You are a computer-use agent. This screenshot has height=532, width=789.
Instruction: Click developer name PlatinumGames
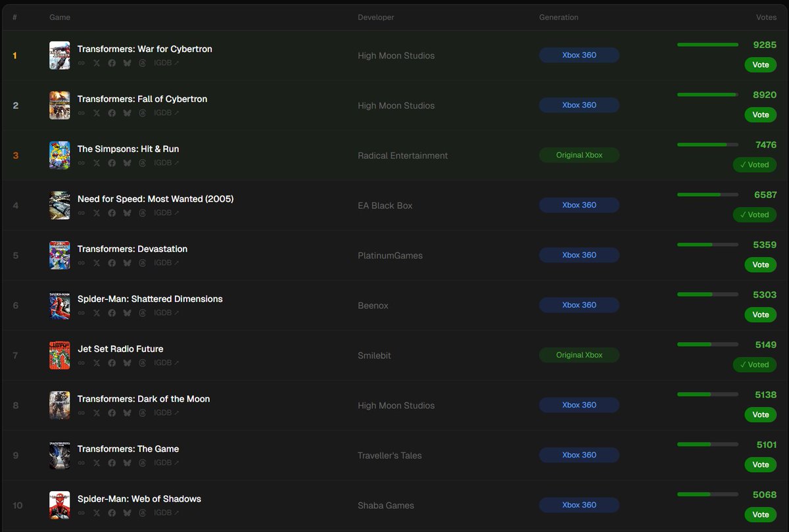(x=390, y=255)
